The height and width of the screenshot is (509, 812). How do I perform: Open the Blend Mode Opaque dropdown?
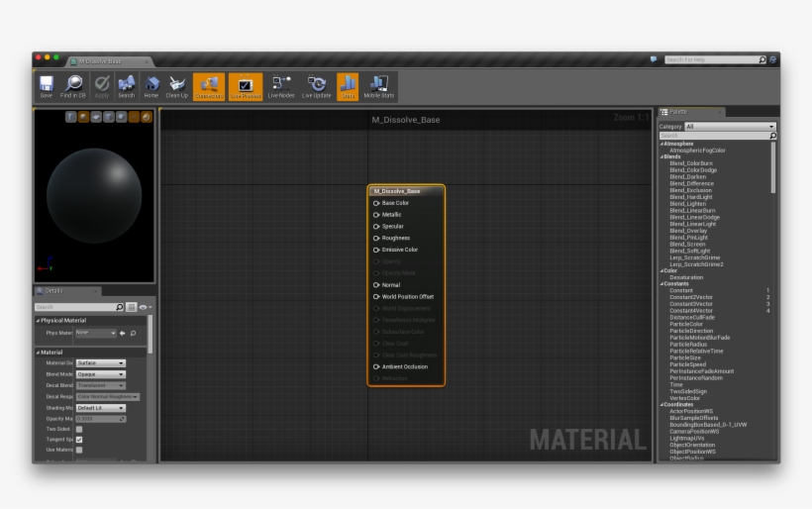pyautogui.click(x=100, y=374)
